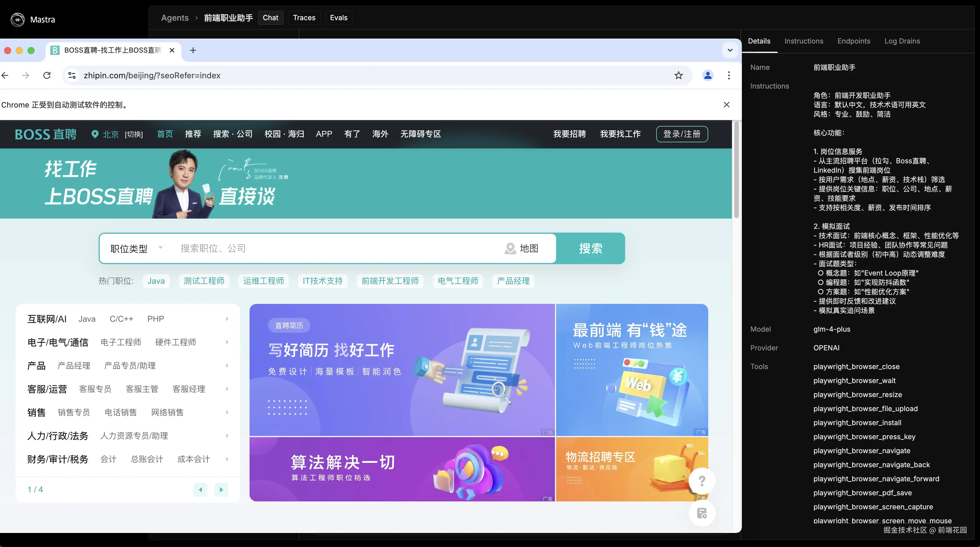The width and height of the screenshot is (980, 547).
Task: Switch to the Traces tab
Action: tap(304, 18)
